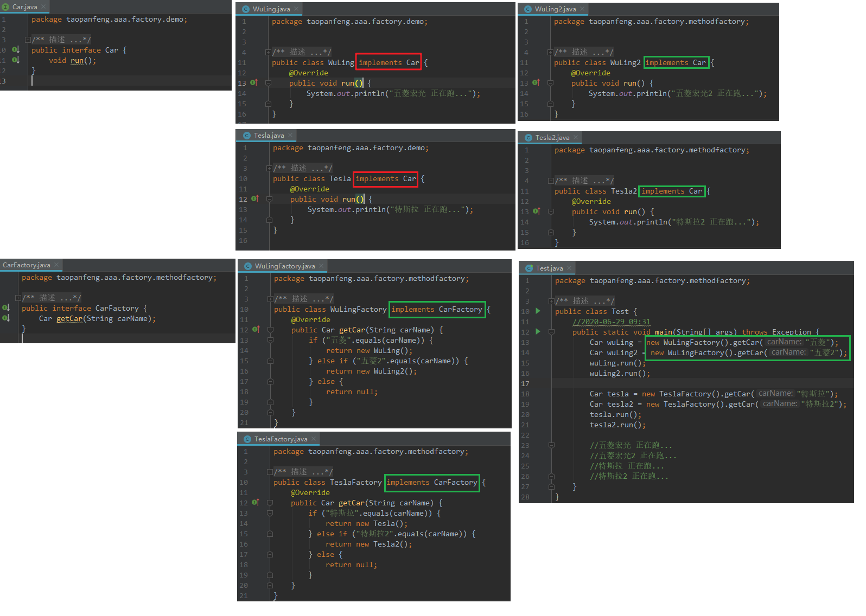Viewport: 866px width, 616px height.
Task: Click 'return new Tesla();' in TeslaFactory.java
Action: [x=367, y=524]
